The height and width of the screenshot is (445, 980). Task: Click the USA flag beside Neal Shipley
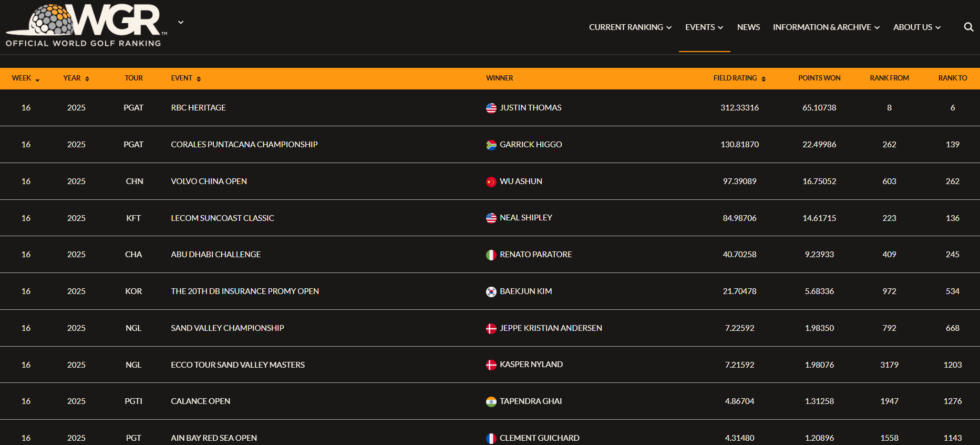point(491,218)
